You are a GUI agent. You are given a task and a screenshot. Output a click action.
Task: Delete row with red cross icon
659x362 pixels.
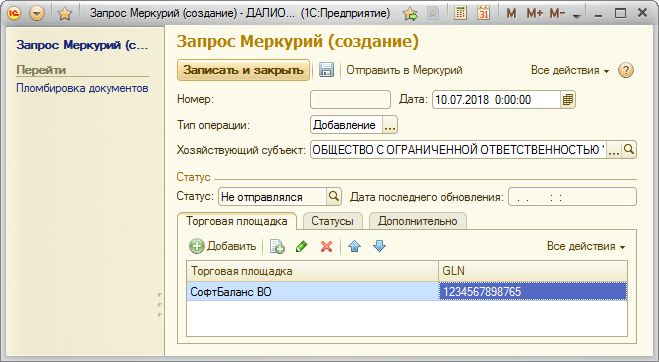pyautogui.click(x=326, y=246)
